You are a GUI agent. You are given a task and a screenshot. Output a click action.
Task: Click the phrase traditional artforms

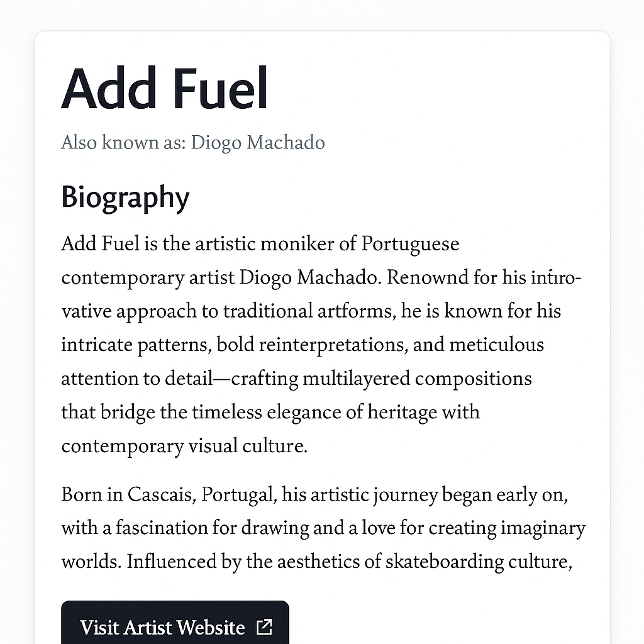point(309,311)
